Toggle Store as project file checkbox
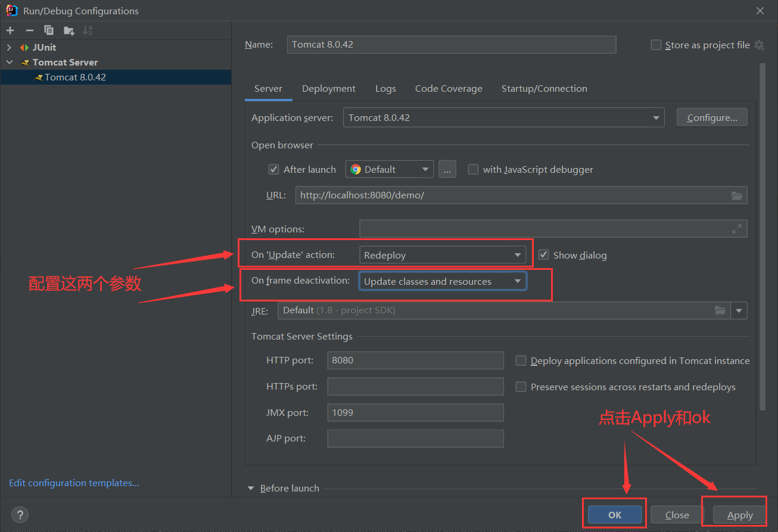 tap(656, 45)
